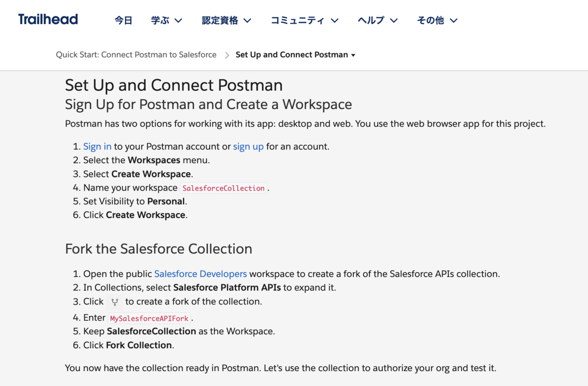Image resolution: width=588 pixels, height=386 pixels.
Task: Open the Set Up and Connect Postman breadcrumb dropdown
Action: 295,55
